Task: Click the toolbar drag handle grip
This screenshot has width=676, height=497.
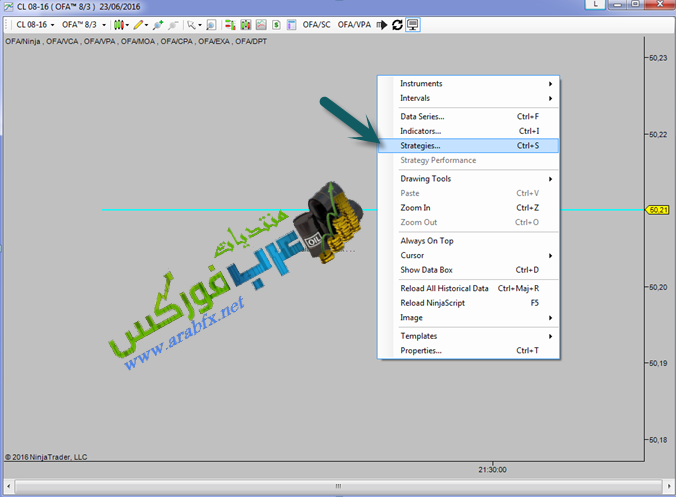Action: [x=7, y=25]
